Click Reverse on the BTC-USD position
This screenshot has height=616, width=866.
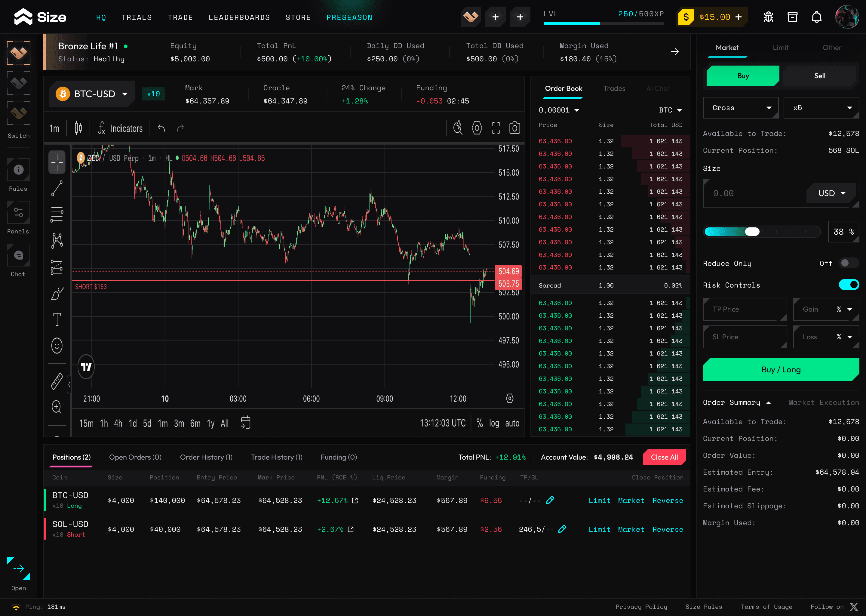[668, 500]
